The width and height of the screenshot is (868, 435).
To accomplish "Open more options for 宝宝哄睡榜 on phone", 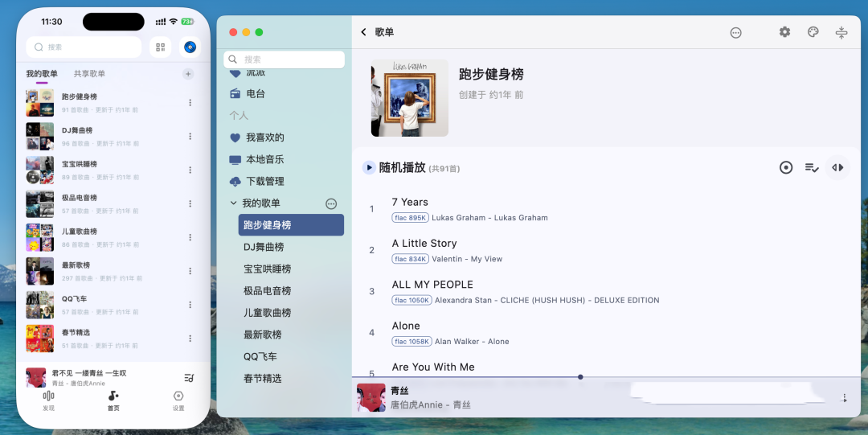I will tap(190, 170).
